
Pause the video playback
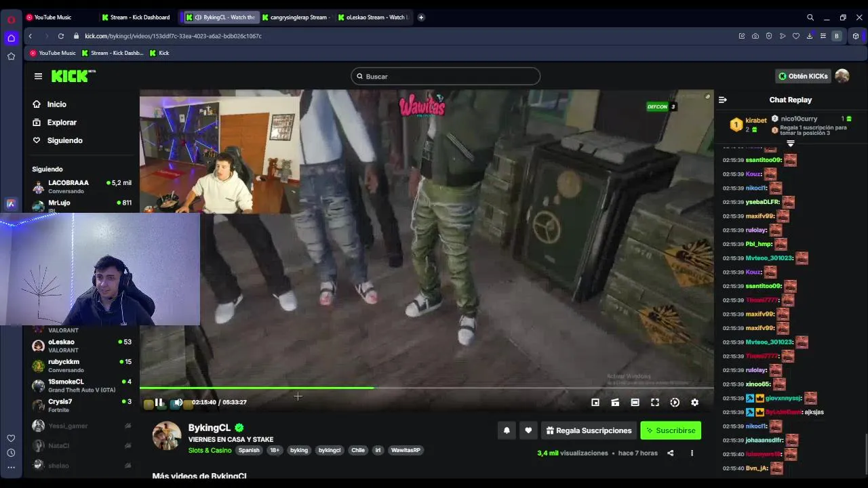tap(159, 402)
